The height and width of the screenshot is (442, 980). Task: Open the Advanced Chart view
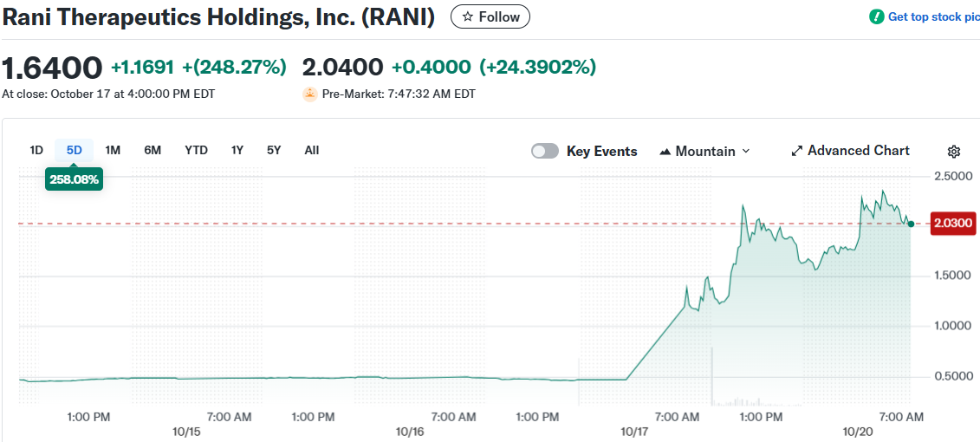point(858,151)
